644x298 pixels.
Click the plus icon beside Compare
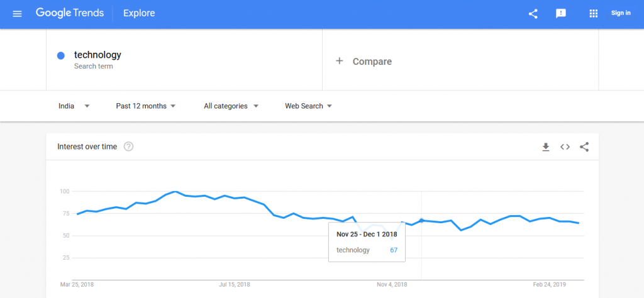[x=339, y=61]
